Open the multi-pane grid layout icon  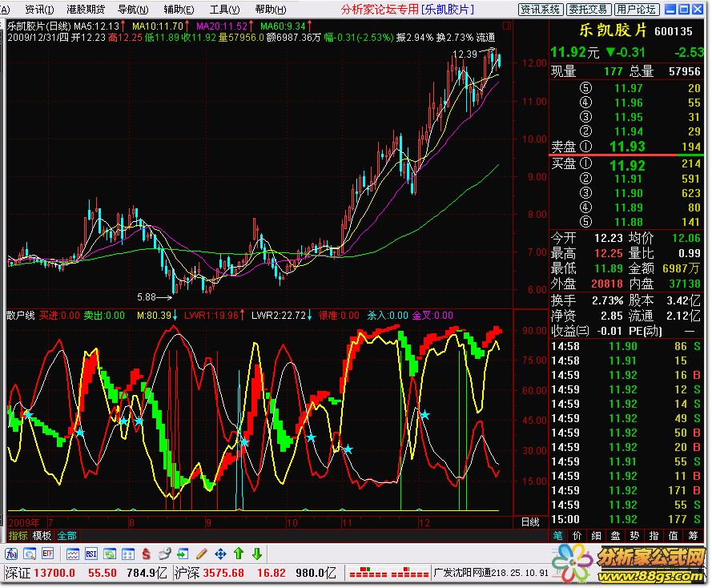128,554
